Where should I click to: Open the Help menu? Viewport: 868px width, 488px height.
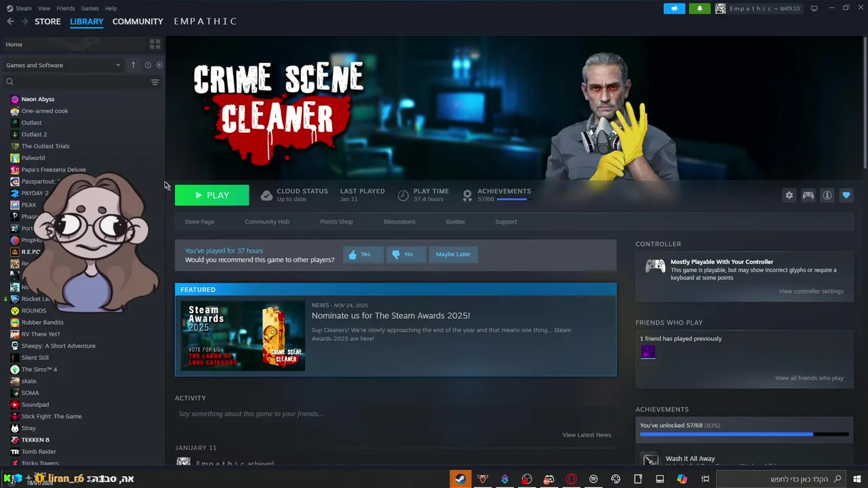coord(111,8)
